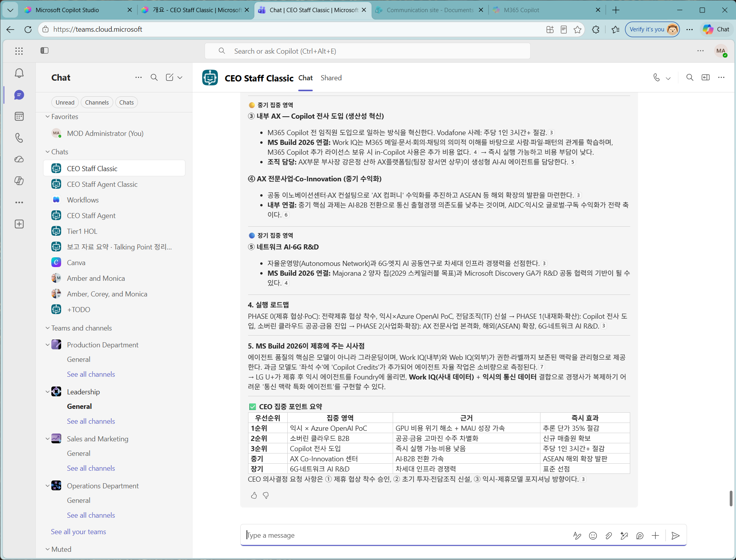Image resolution: width=736 pixels, height=560 pixels.
Task: Open the OneDrive cloud icon in the left rail
Action: 19,159
